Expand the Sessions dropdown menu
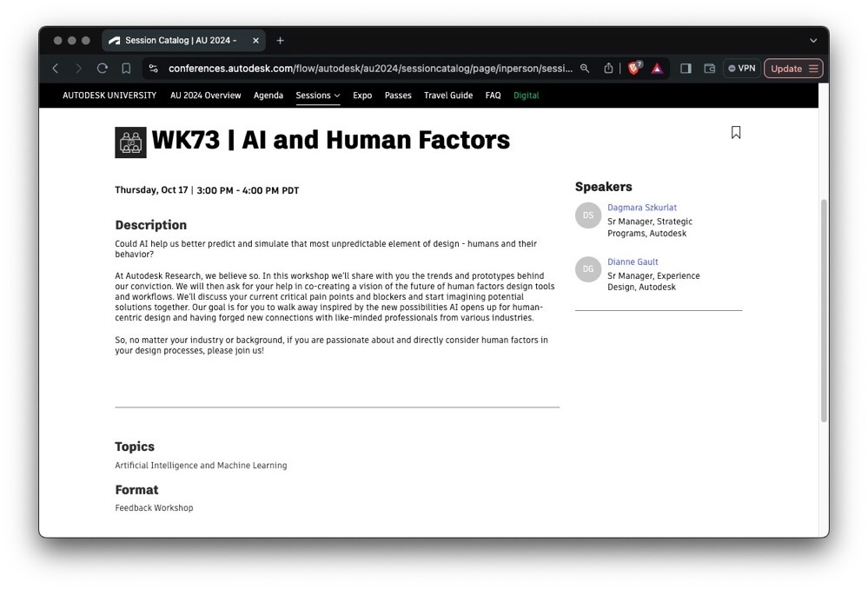This screenshot has height=589, width=868. point(318,96)
